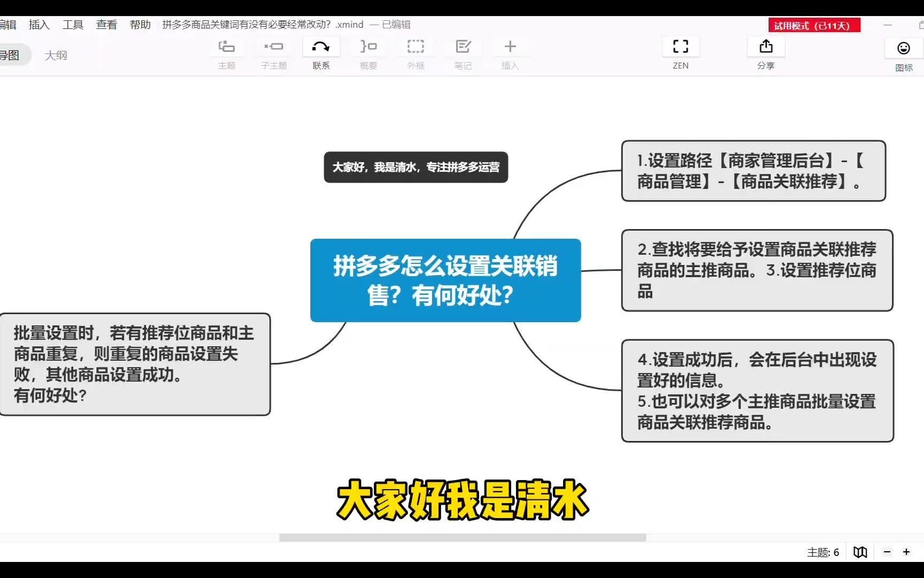The image size is (924, 578).
Task: Enter ZEN fullscreen mode
Action: [x=681, y=47]
